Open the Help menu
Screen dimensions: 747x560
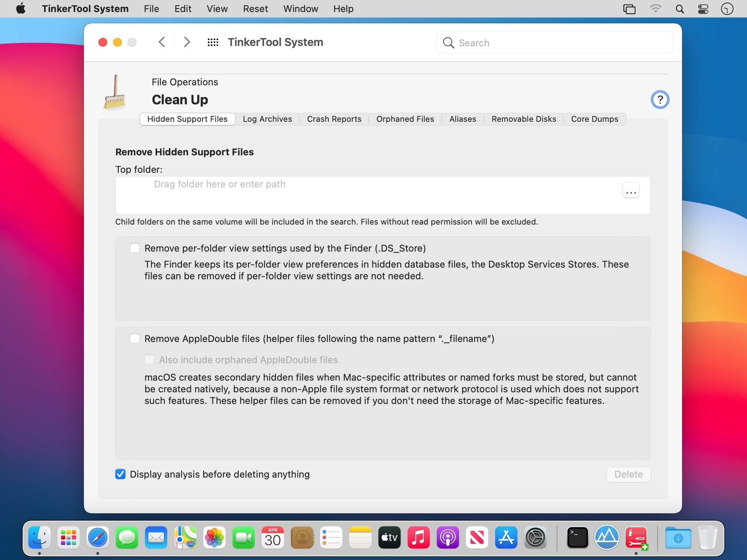(x=343, y=9)
